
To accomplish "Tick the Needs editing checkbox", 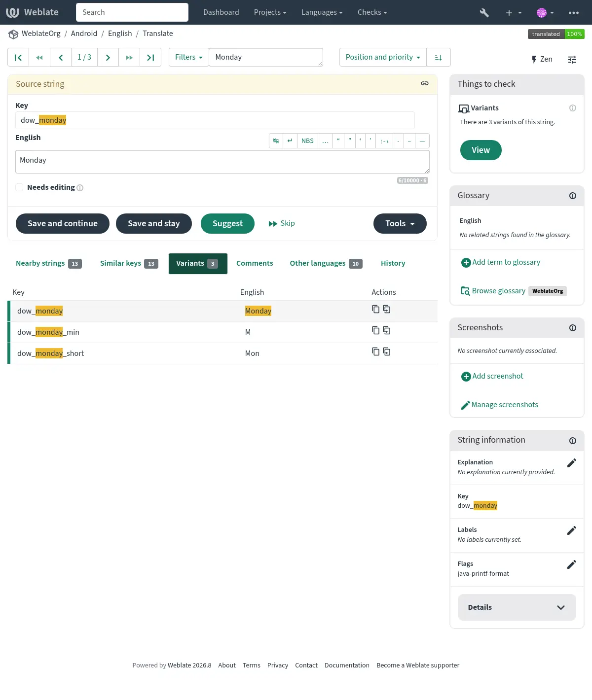I will pos(19,187).
